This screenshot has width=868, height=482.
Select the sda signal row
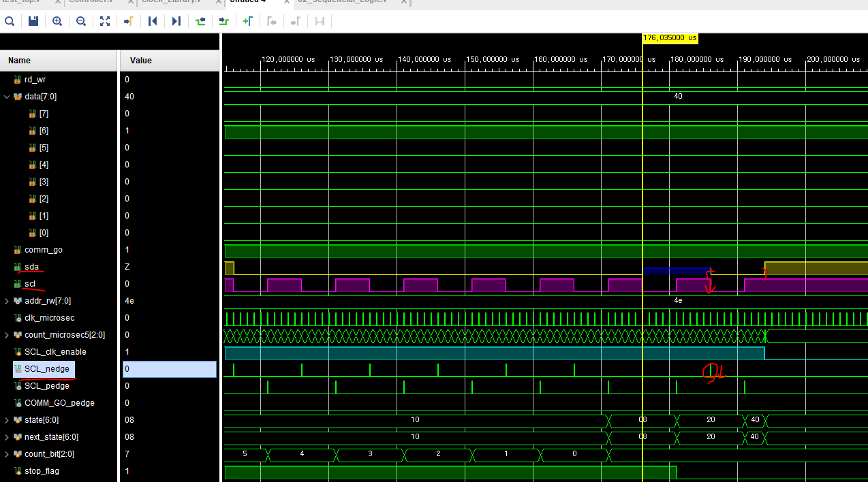click(31, 266)
